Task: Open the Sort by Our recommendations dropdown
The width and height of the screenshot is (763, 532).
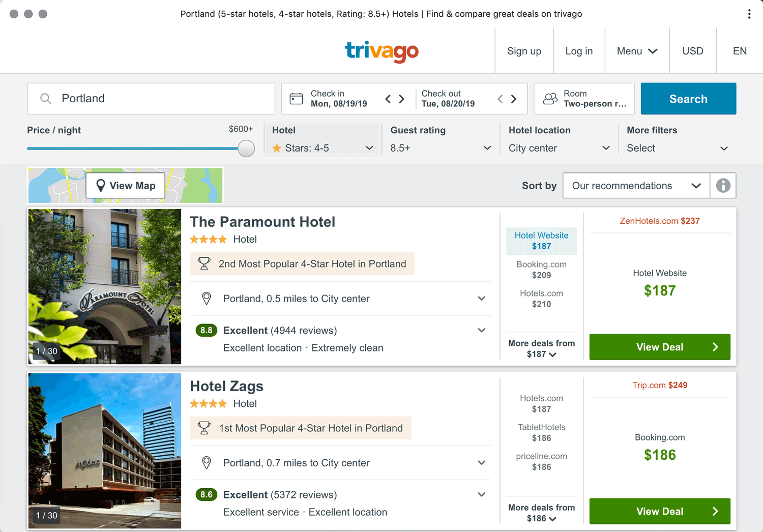Action: 636,186
